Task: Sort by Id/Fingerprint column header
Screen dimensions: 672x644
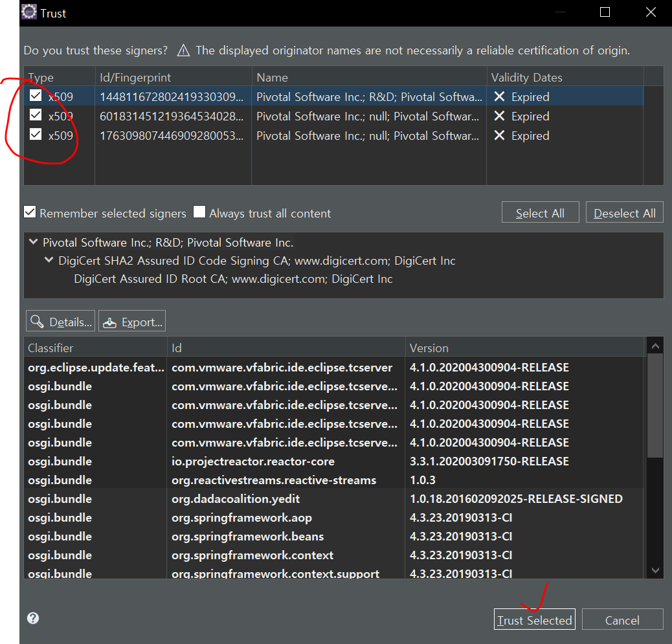Action: 173,77
